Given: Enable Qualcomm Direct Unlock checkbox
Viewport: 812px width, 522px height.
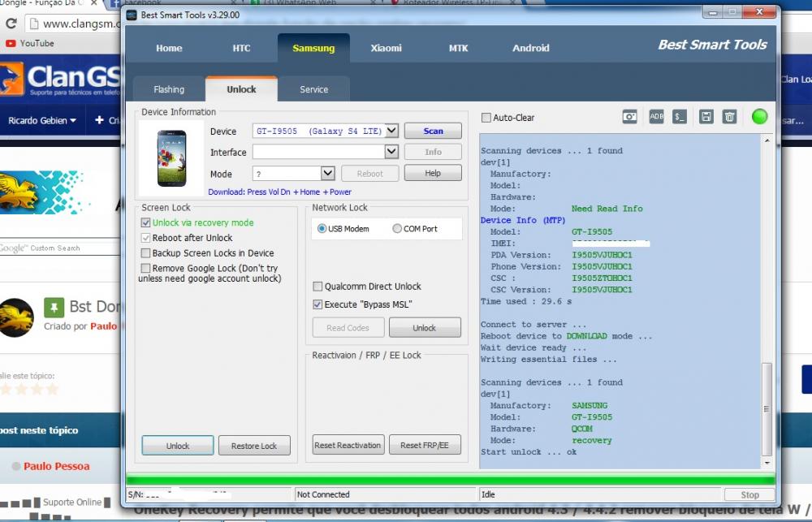Looking at the screenshot, I should 318,287.
